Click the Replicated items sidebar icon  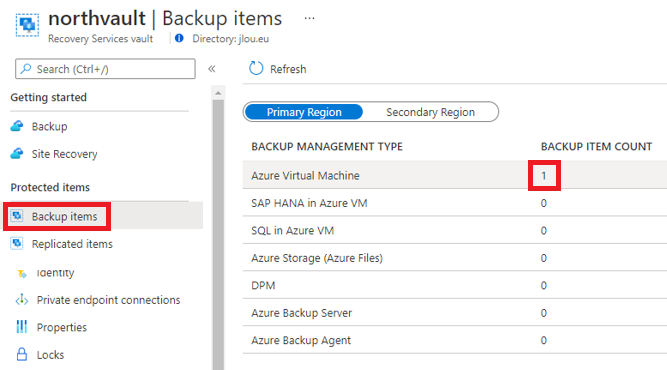point(17,244)
